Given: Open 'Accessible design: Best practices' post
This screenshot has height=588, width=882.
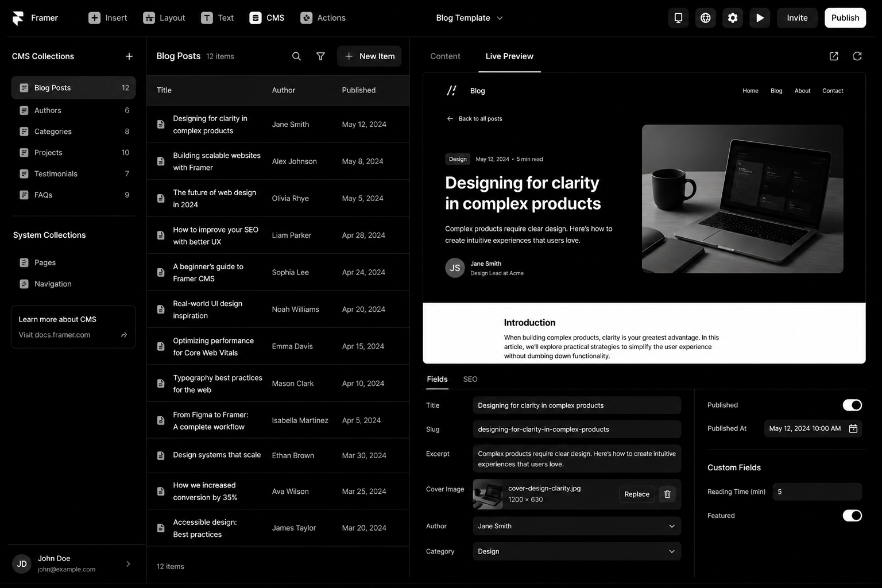Looking at the screenshot, I should click(x=278, y=528).
